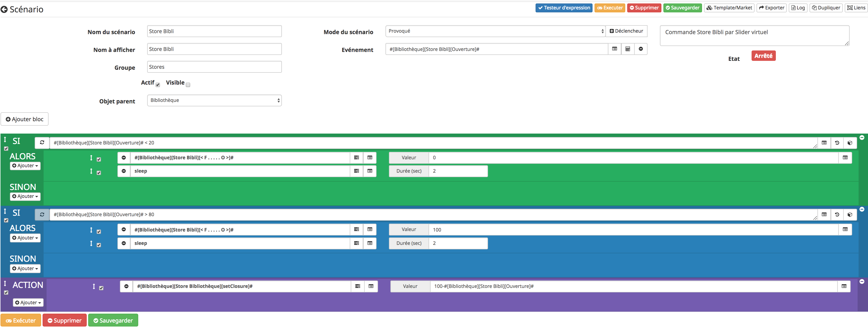Remove the first SI block with minus icon
868x328 pixels.
(x=862, y=138)
